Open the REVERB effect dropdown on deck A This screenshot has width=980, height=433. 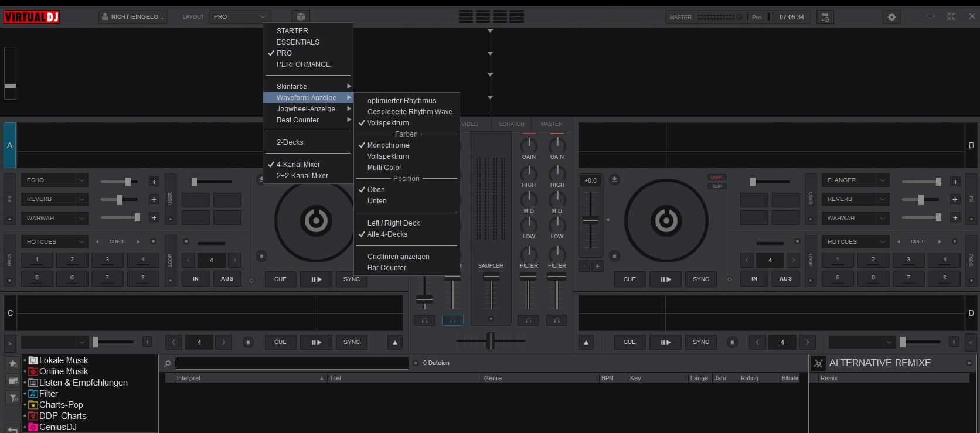point(55,199)
